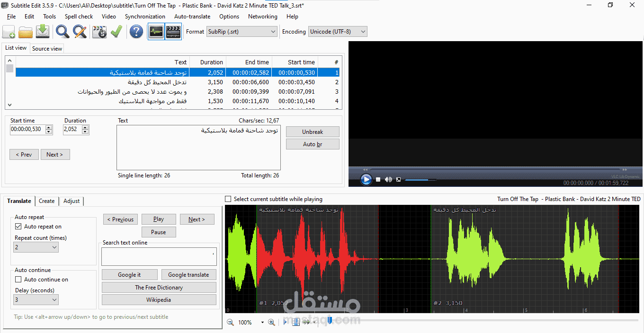Viewport: 644px width, 333px height.
Task: Click the subtitle Text edit box
Action: coord(198,148)
